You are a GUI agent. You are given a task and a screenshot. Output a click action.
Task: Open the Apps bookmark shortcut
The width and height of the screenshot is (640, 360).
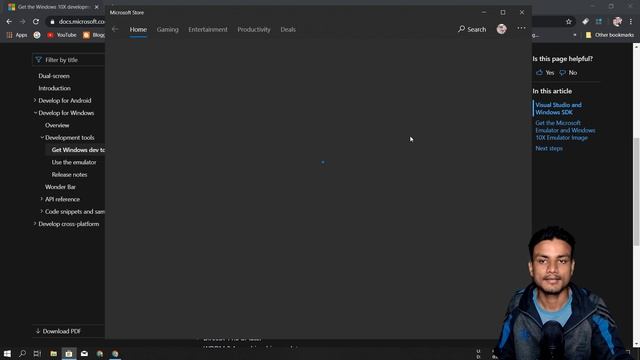pyautogui.click(x=17, y=35)
